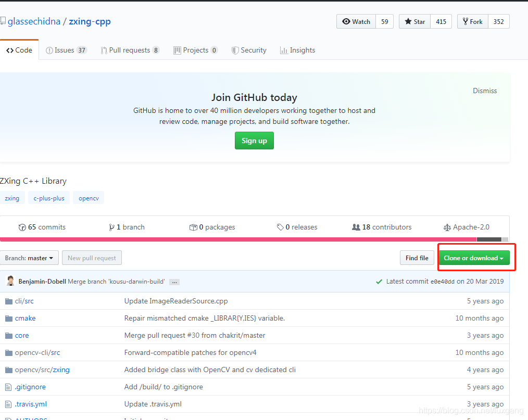Click the green Sign up button
The width and height of the screenshot is (528, 420).
coord(254,141)
